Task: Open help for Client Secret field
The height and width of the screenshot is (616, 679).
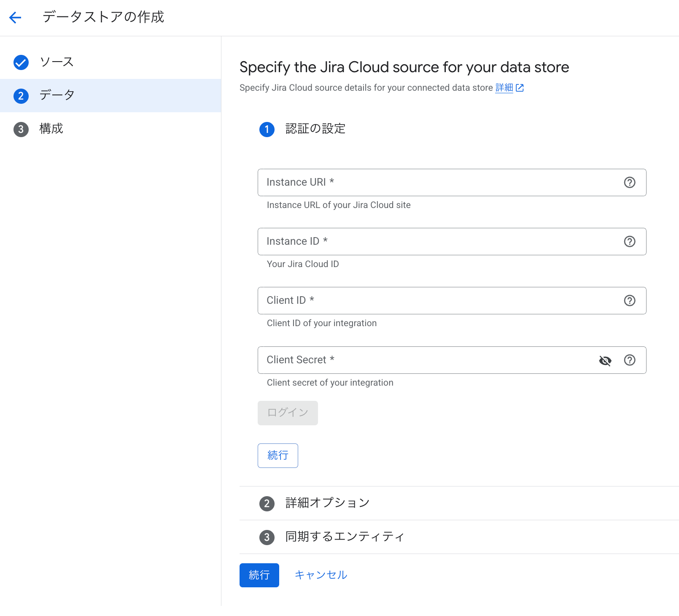Action: point(630,360)
